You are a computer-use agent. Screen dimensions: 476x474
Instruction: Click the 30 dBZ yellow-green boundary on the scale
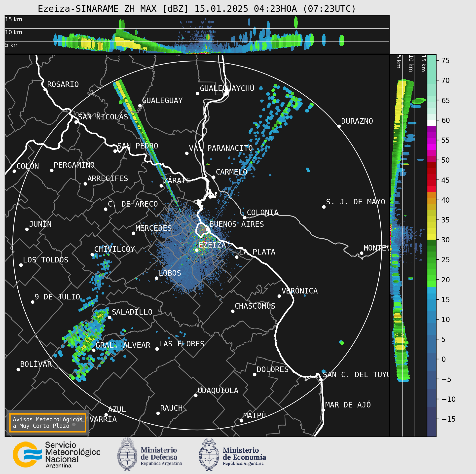(x=432, y=240)
